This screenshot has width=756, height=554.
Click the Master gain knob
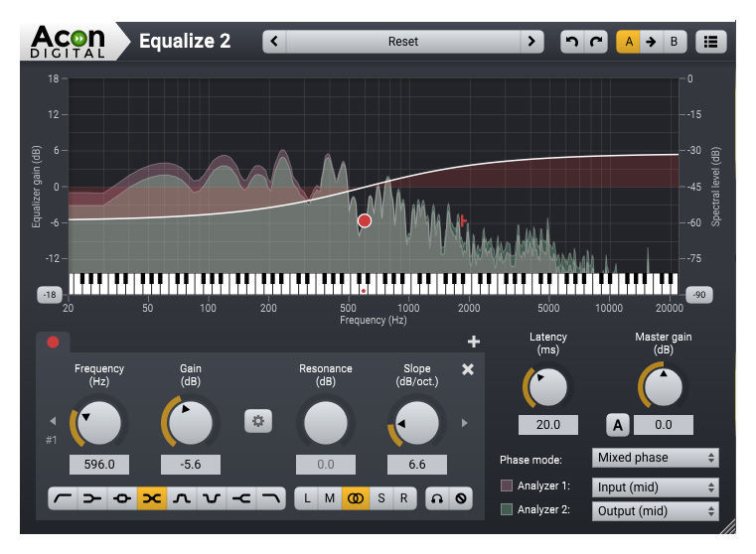click(664, 387)
